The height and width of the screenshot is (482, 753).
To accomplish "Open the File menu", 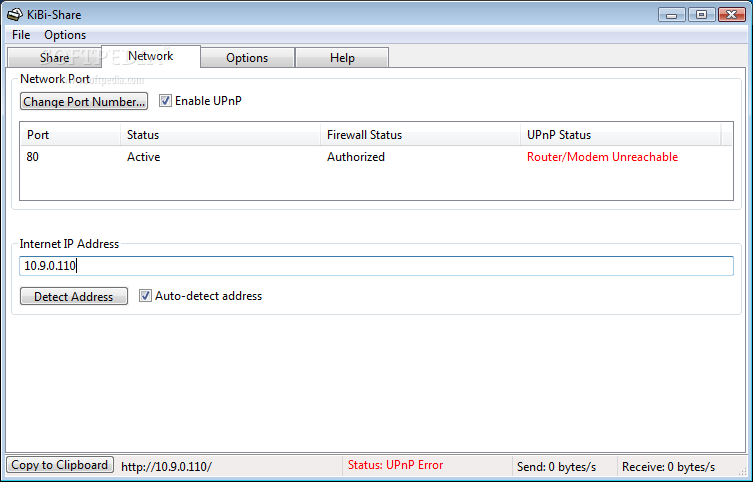I will [21, 35].
